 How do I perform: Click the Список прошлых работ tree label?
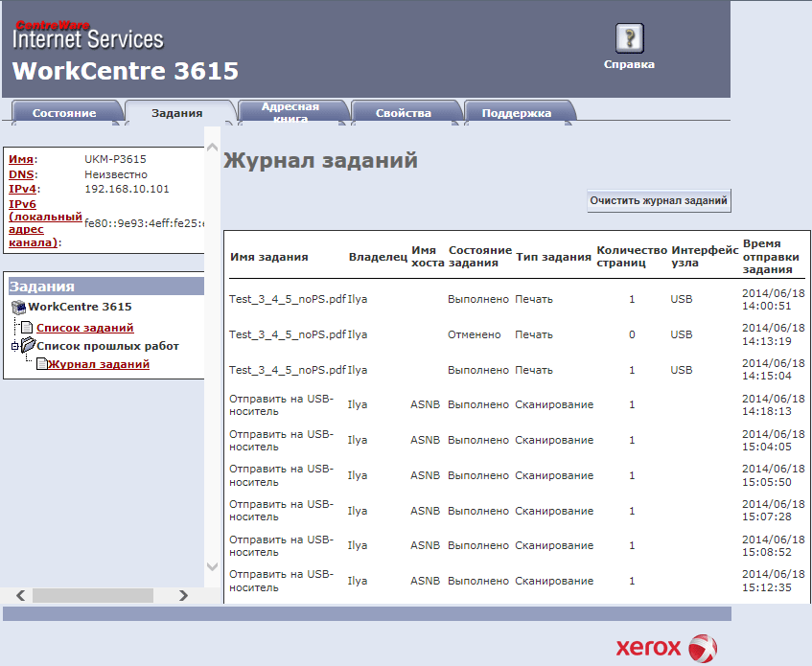tap(107, 346)
